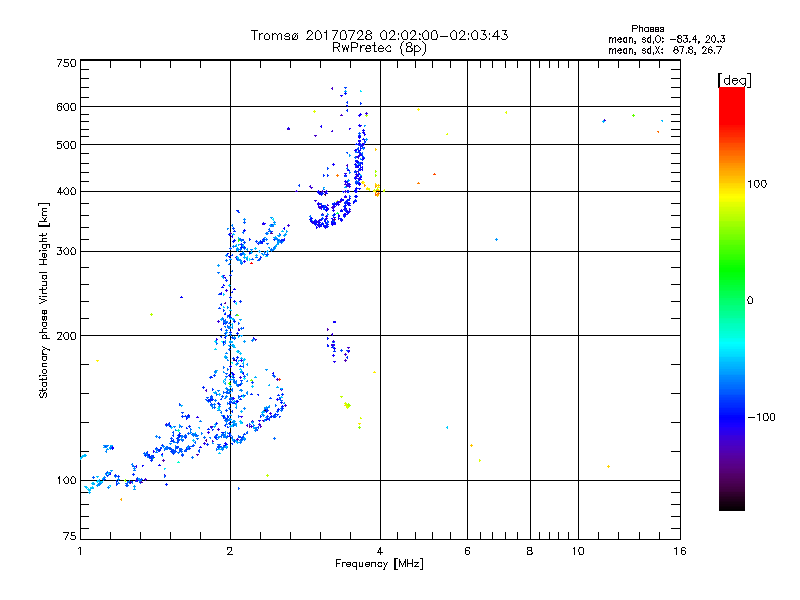Click the "mean, sd,X: 87.8, 26.7" line
This screenshot has height=600, width=800.
[665, 50]
